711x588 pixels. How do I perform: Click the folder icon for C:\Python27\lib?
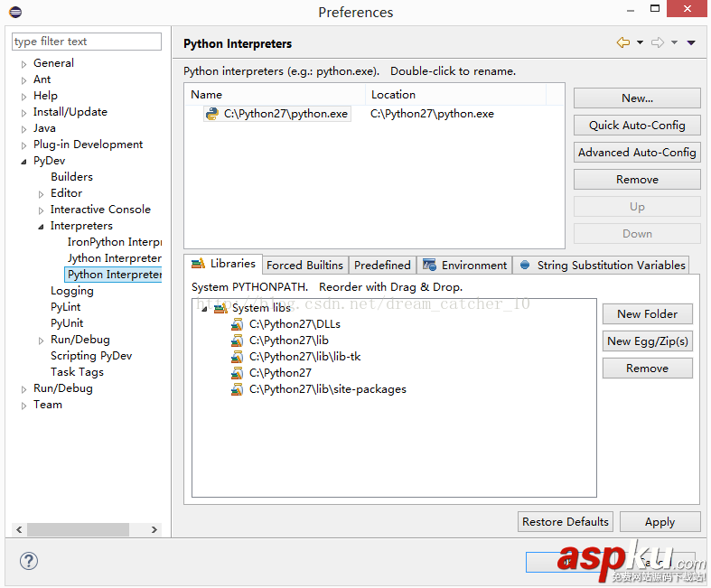(x=237, y=341)
